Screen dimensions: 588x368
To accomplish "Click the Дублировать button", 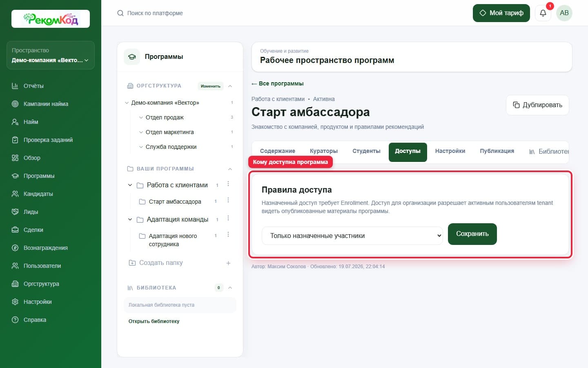I will click(537, 105).
